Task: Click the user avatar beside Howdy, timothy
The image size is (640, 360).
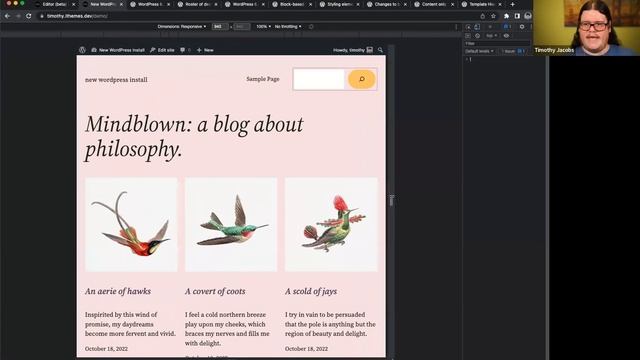Action: [370, 50]
